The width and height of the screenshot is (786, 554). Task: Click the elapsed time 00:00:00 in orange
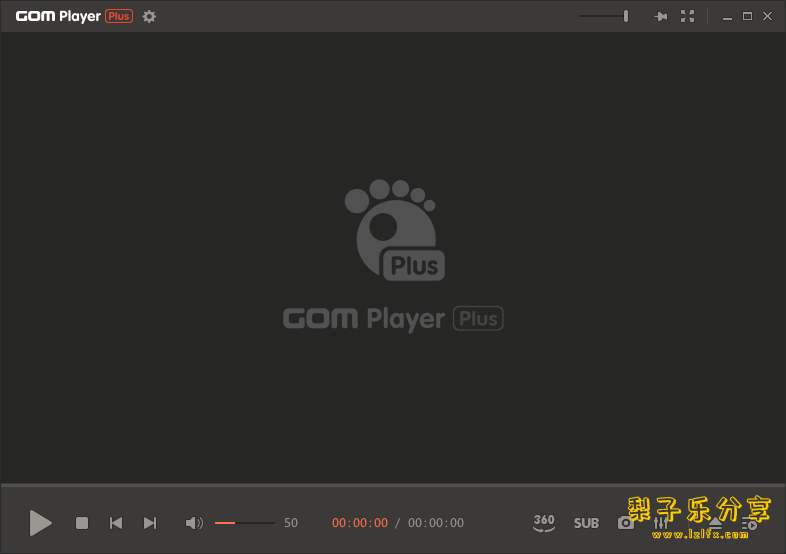[x=360, y=523]
